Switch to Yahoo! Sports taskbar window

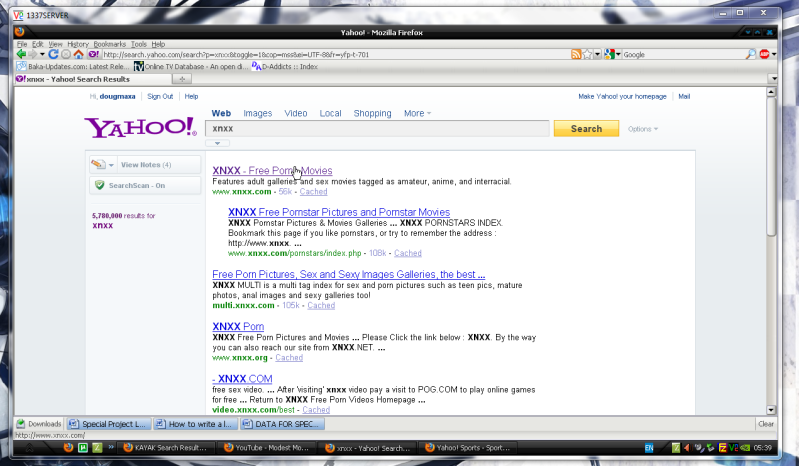(x=468, y=448)
